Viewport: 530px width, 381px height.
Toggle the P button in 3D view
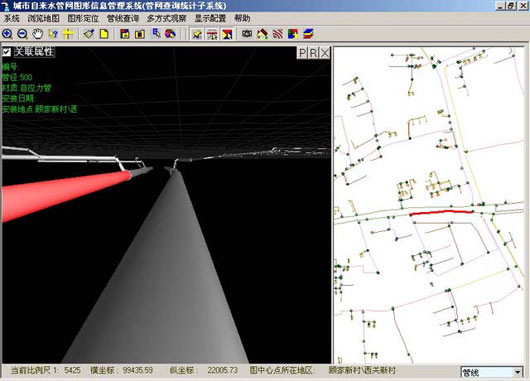point(302,53)
